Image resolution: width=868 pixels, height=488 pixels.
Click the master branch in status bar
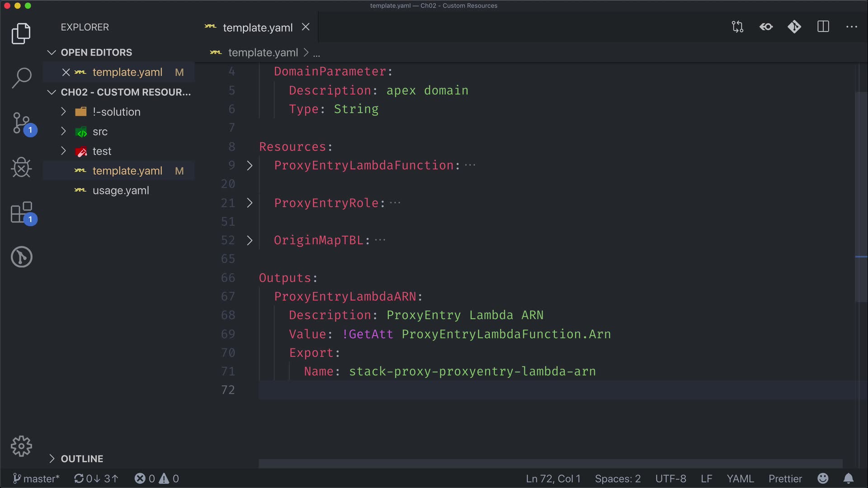(36, 479)
